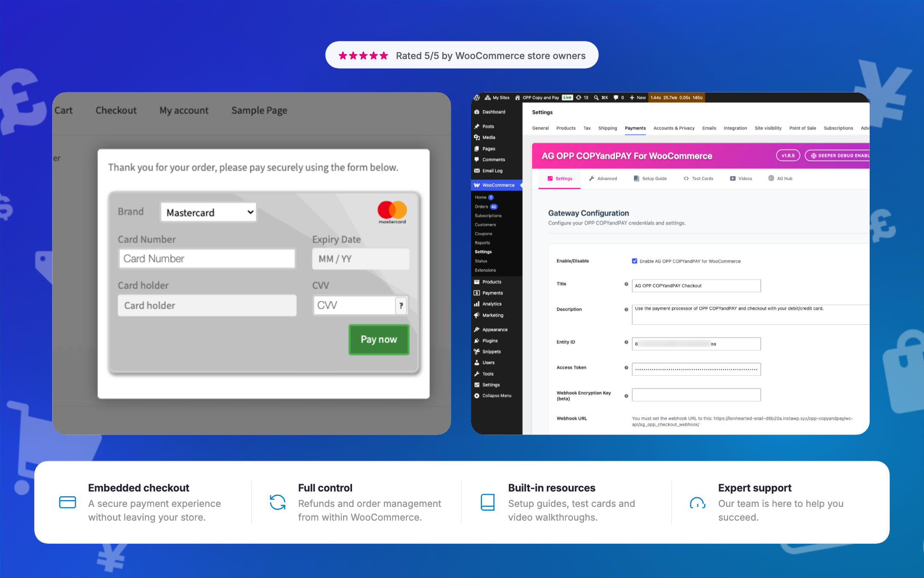924x578 pixels.
Task: Switch to Tax settings tab
Action: point(587,128)
